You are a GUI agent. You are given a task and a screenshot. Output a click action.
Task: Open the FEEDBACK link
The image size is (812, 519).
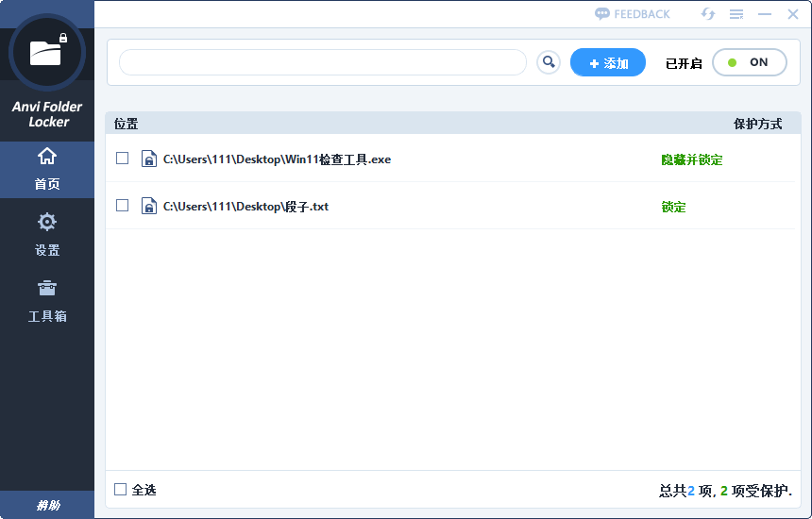[x=632, y=14]
